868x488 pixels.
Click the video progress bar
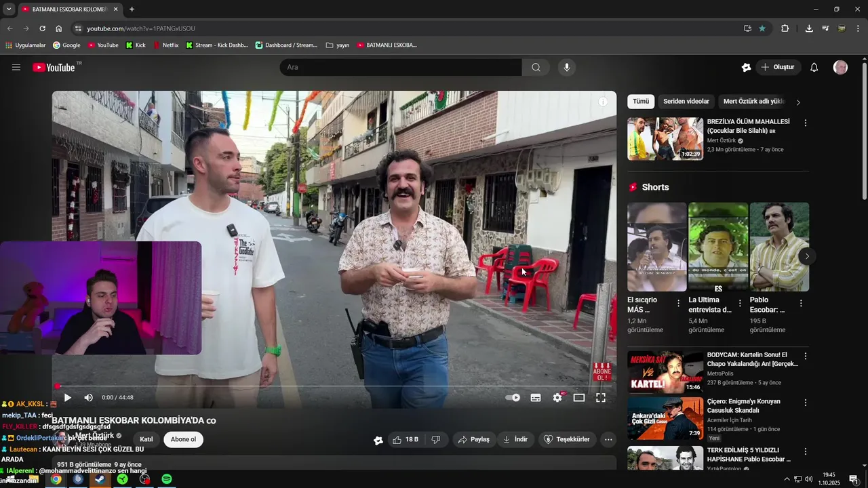[334, 386]
